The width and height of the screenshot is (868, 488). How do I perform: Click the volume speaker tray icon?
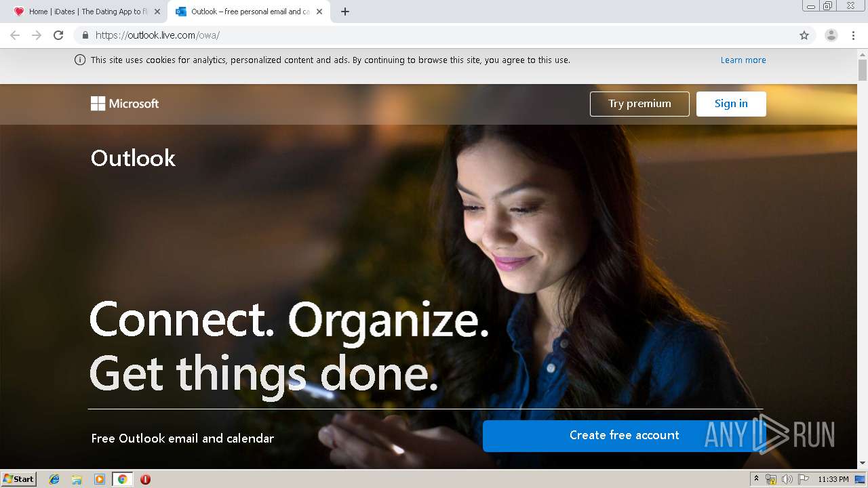(x=787, y=479)
